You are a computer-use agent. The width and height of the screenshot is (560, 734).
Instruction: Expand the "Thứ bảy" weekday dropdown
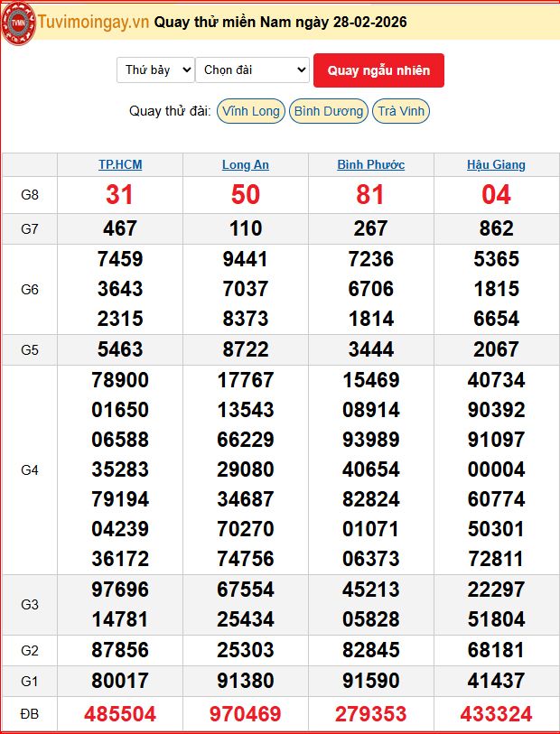tap(155, 70)
